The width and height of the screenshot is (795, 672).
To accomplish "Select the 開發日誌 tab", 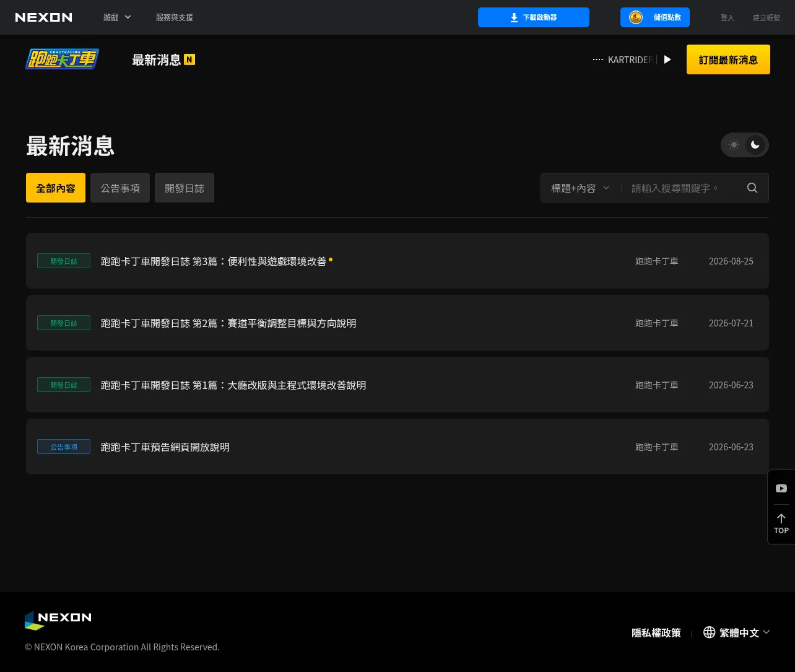I will tap(185, 188).
